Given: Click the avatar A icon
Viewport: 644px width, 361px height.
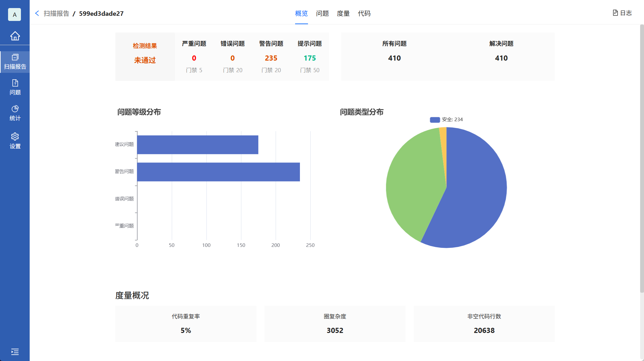Looking at the screenshot, I should coord(14,15).
